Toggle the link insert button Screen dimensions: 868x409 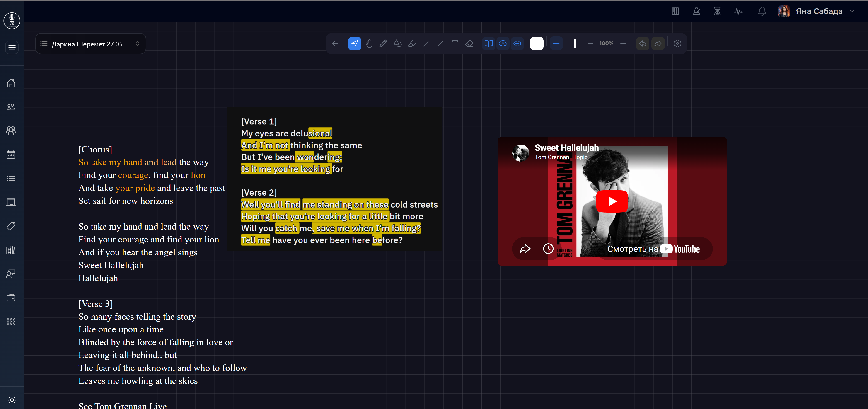pos(517,44)
